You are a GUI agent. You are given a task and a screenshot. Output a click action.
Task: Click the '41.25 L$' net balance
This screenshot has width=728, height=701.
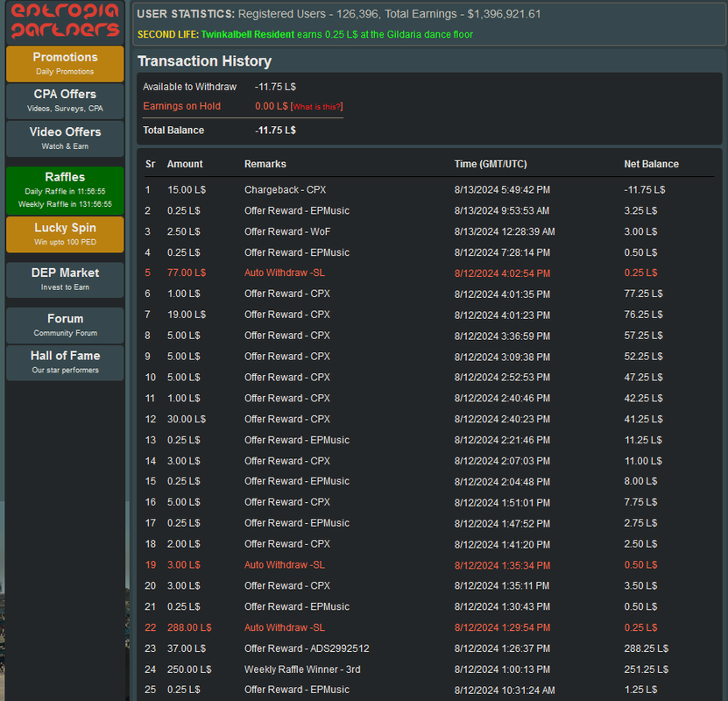pos(643,419)
